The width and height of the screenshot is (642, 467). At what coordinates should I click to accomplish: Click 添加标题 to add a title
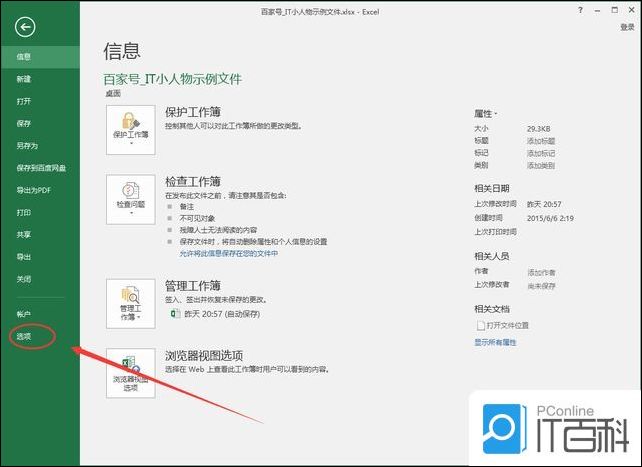(541, 141)
